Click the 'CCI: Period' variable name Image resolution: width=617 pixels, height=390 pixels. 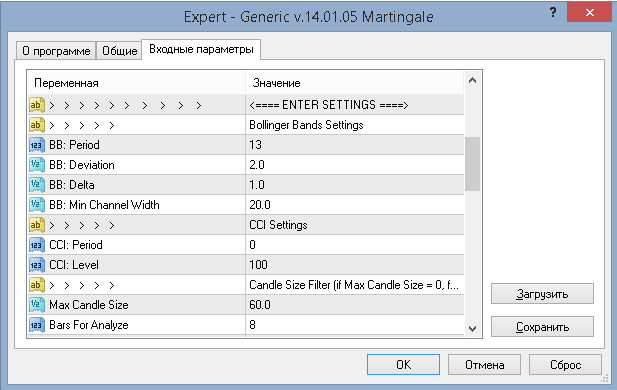coord(76,245)
